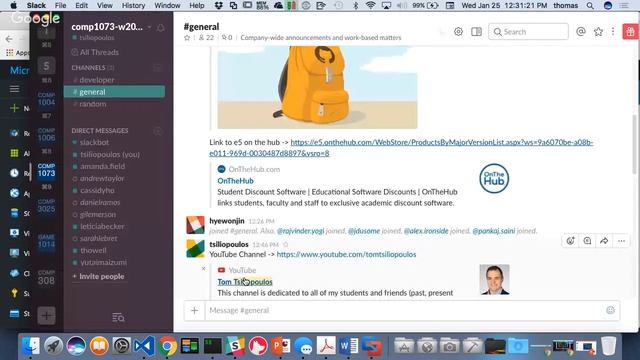Toggle the channel details pane icon
This screenshot has width=640, height=360.
(476, 31)
